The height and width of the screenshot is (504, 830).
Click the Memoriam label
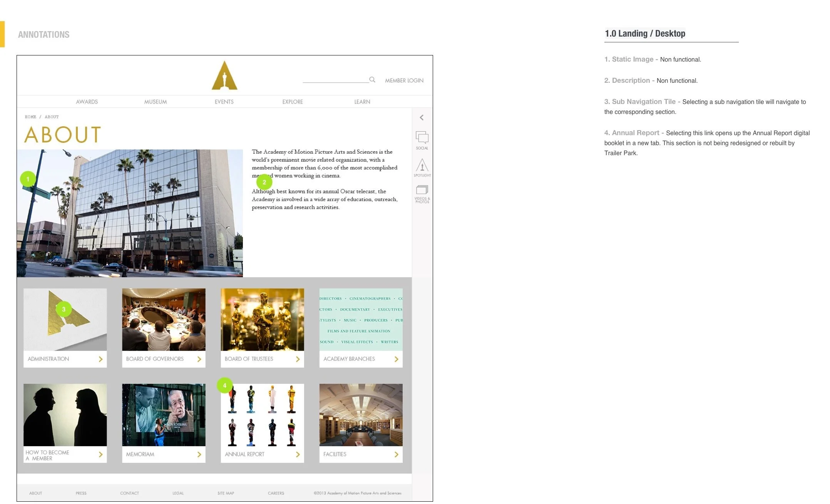[140, 454]
